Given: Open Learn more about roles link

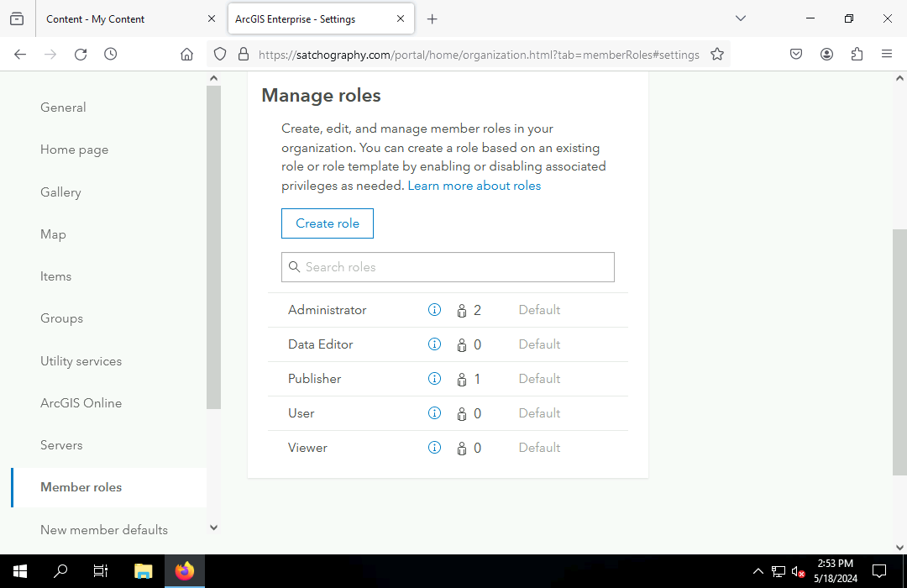Looking at the screenshot, I should tap(474, 186).
